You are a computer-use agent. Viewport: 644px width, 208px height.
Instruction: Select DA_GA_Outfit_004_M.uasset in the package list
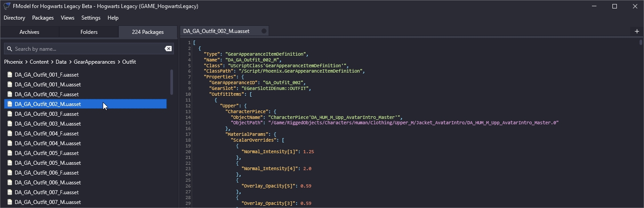[x=85, y=143]
